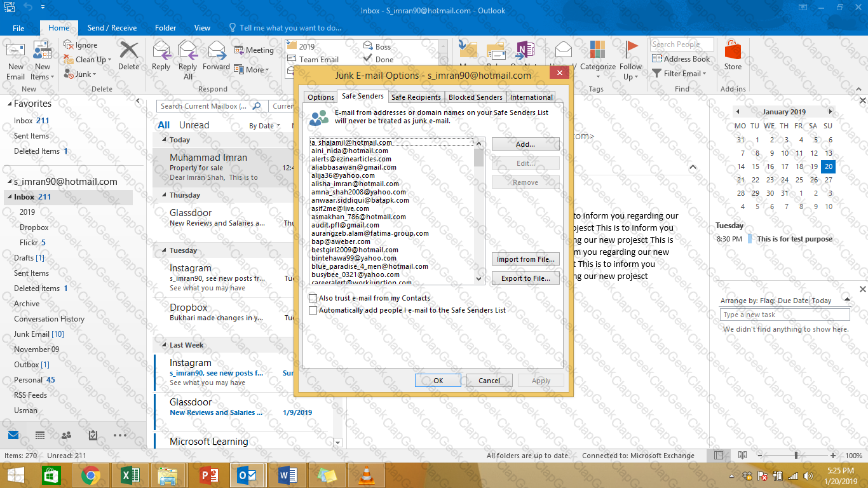Screen dimensions: 868x488
Task: Delete the message with the Delete icon
Action: [128, 56]
